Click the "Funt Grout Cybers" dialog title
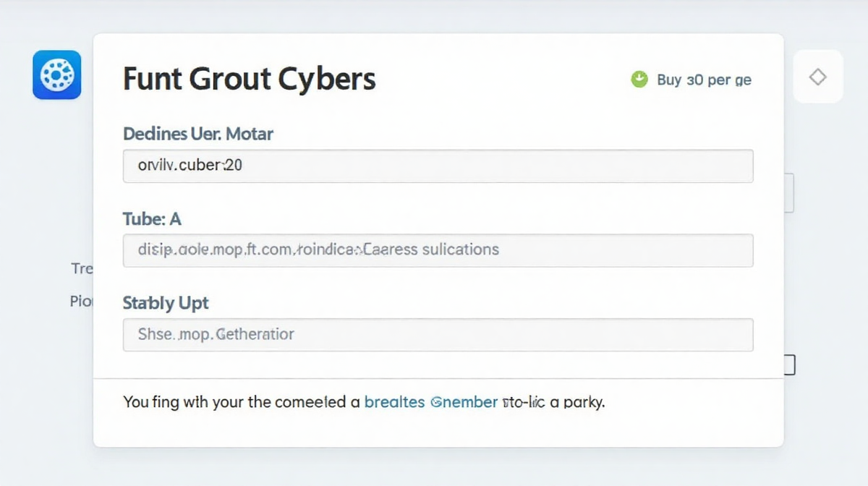The width and height of the screenshot is (868, 486). tap(250, 78)
